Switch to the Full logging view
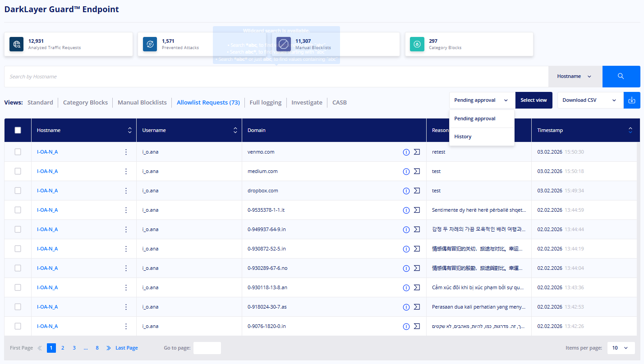Screen dimensions: 644x364 point(266,102)
